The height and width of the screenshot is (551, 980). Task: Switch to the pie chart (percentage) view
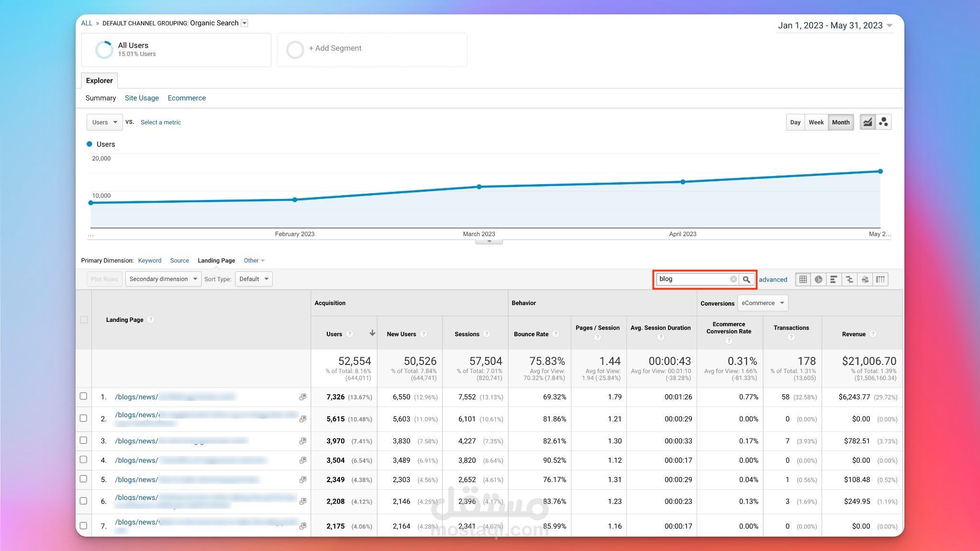tap(818, 279)
